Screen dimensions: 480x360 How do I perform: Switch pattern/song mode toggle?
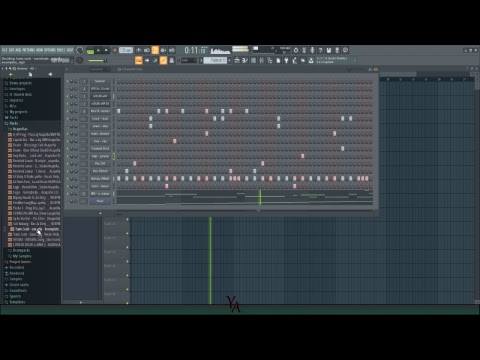click(x=90, y=51)
